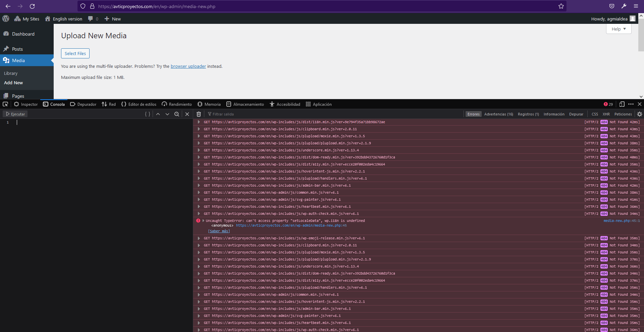Toggle the Registros (1) filter
Viewport: 644px width, 332px height.
coord(528,114)
